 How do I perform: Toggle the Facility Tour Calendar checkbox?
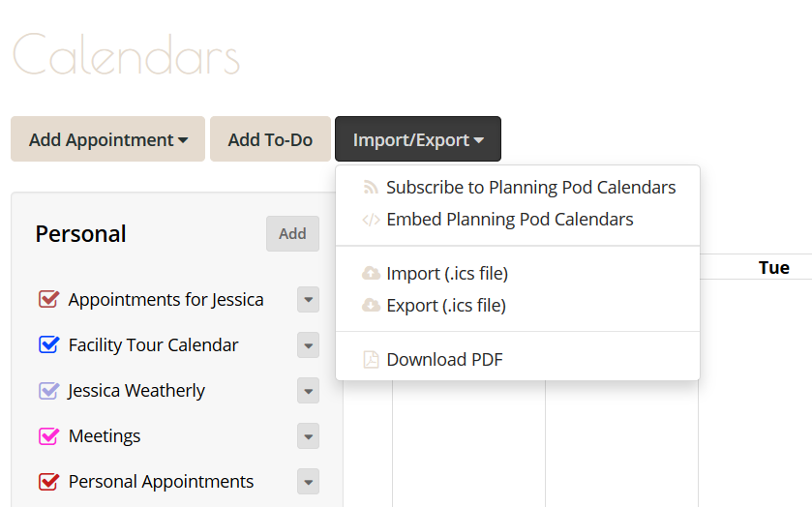click(48, 344)
